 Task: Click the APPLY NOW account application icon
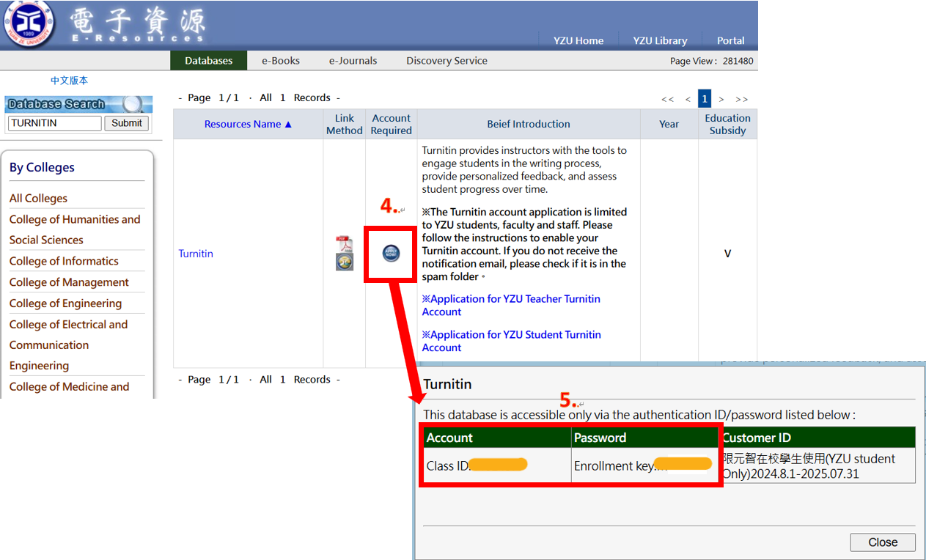391,253
